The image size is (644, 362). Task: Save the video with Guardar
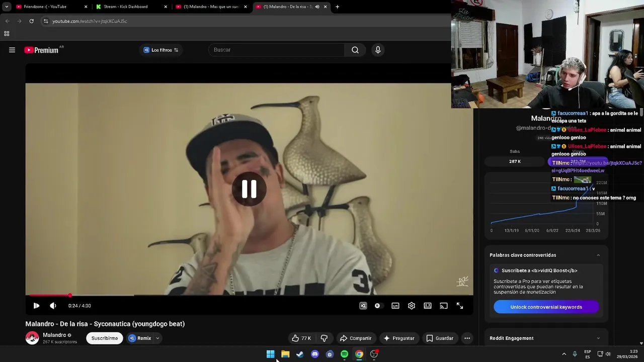pyautogui.click(x=440, y=338)
